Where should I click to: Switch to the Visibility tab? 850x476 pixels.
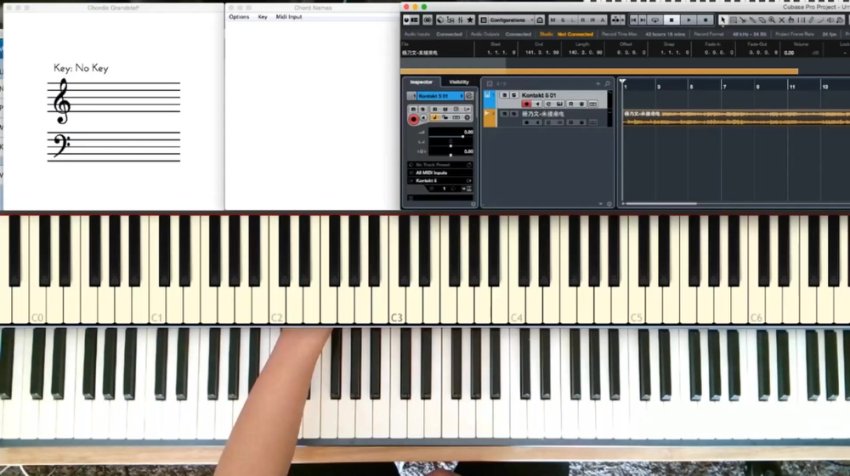tap(458, 82)
